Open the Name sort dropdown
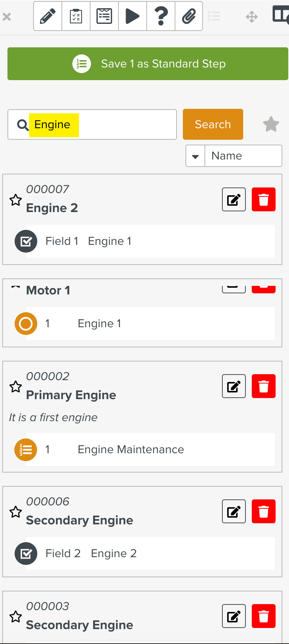The height and width of the screenshot is (644, 289). coord(243,156)
